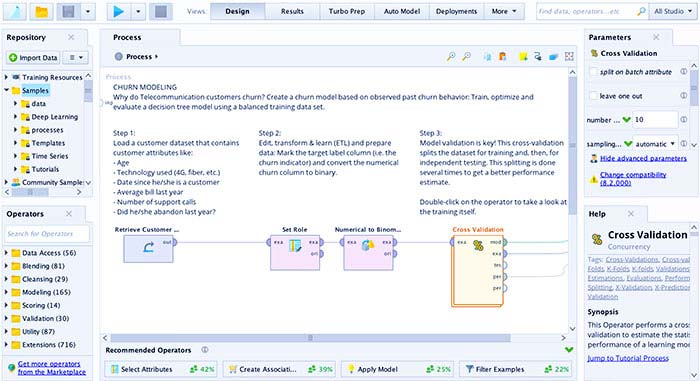Image resolution: width=700 pixels, height=381 pixels.
Task: Click the zoom in magnifier in process toolbar
Action: point(451,56)
